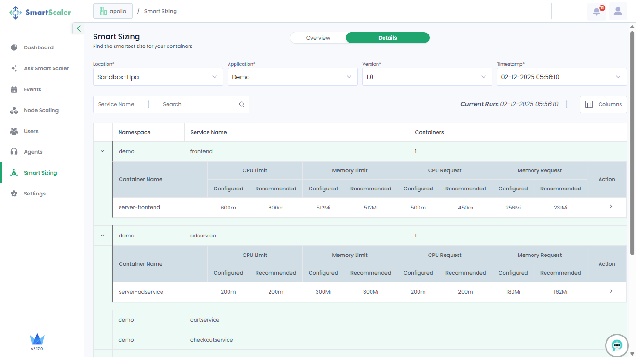640x364 pixels.
Task: Collapse the adservice row
Action: click(x=102, y=236)
